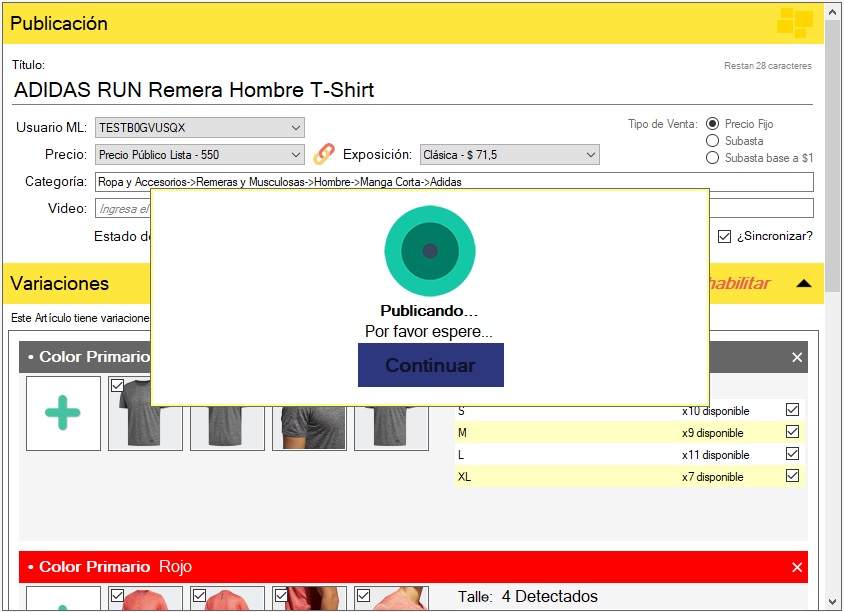Select Subasta sale type

tap(712, 140)
